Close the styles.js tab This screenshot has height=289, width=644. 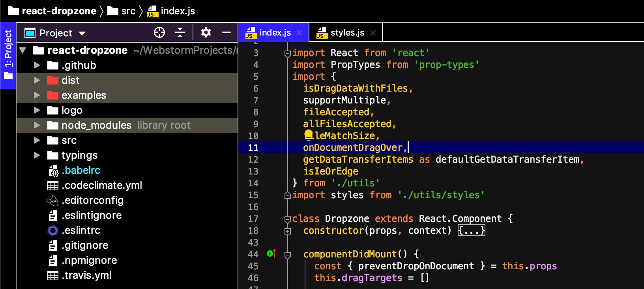(373, 33)
